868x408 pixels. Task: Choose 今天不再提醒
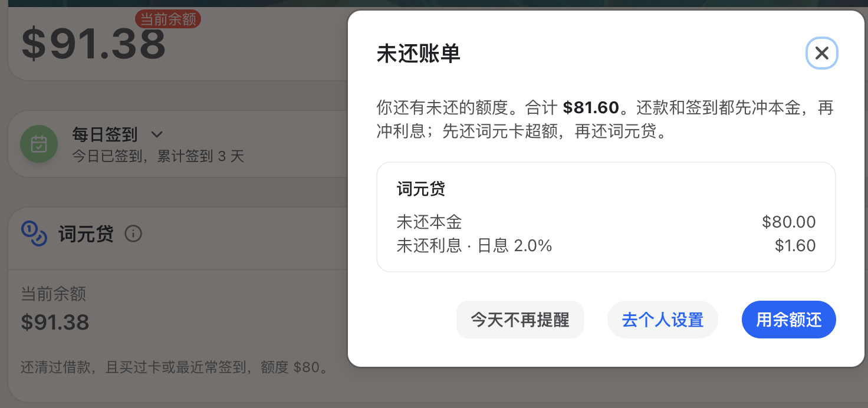coord(520,320)
